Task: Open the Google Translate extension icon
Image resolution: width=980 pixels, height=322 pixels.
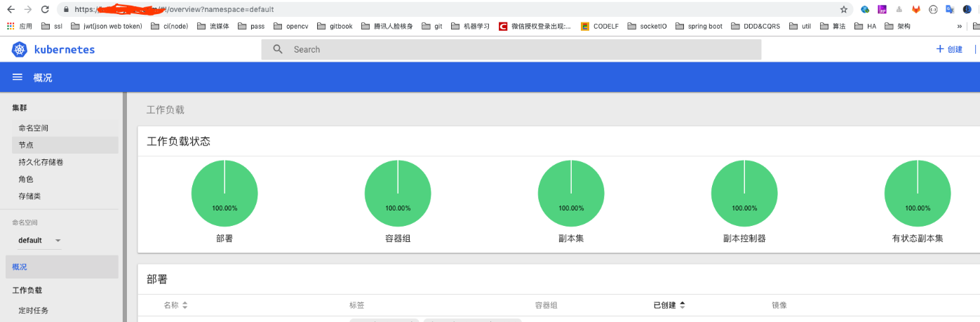Action: [x=950, y=10]
